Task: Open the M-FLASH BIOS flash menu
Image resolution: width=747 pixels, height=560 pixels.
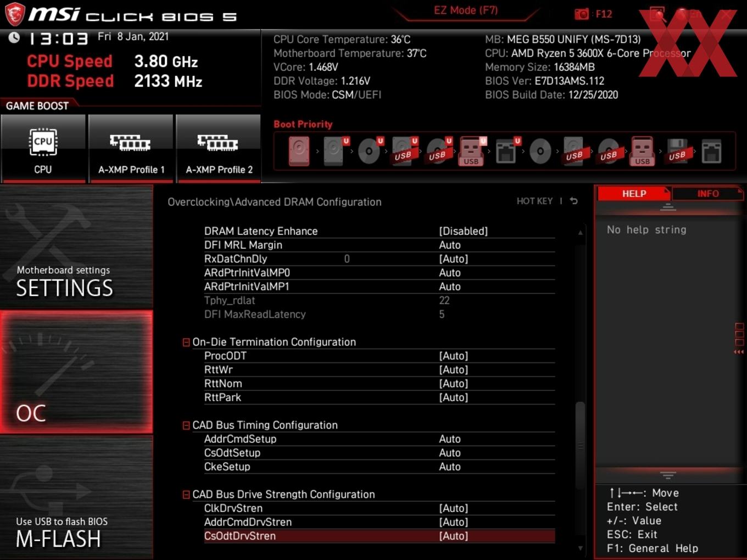Action: click(76, 497)
